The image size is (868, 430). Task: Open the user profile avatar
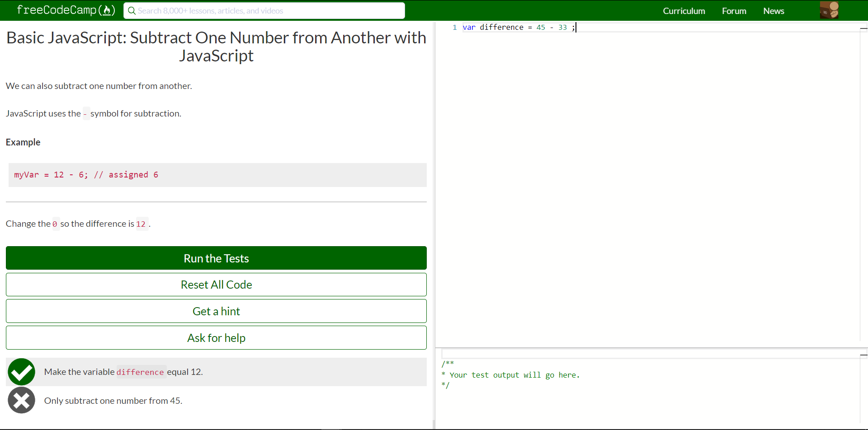830,10
